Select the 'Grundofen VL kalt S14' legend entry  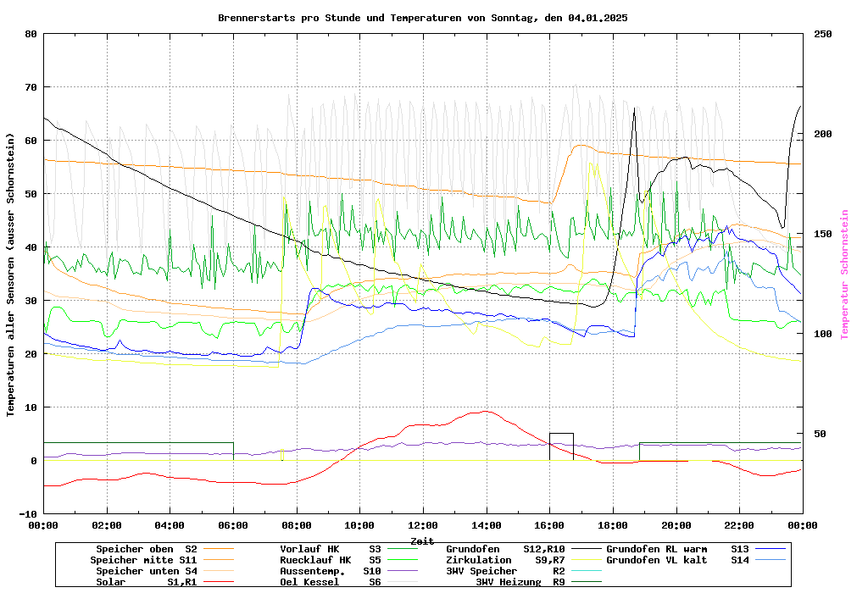[678, 560]
